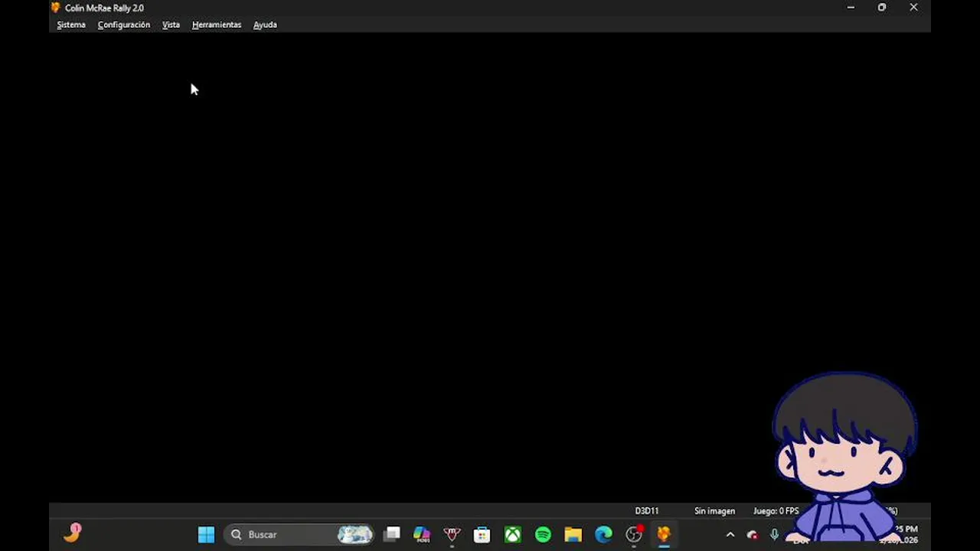
Task: Open Microsoft Edge from the taskbar
Action: 603,534
